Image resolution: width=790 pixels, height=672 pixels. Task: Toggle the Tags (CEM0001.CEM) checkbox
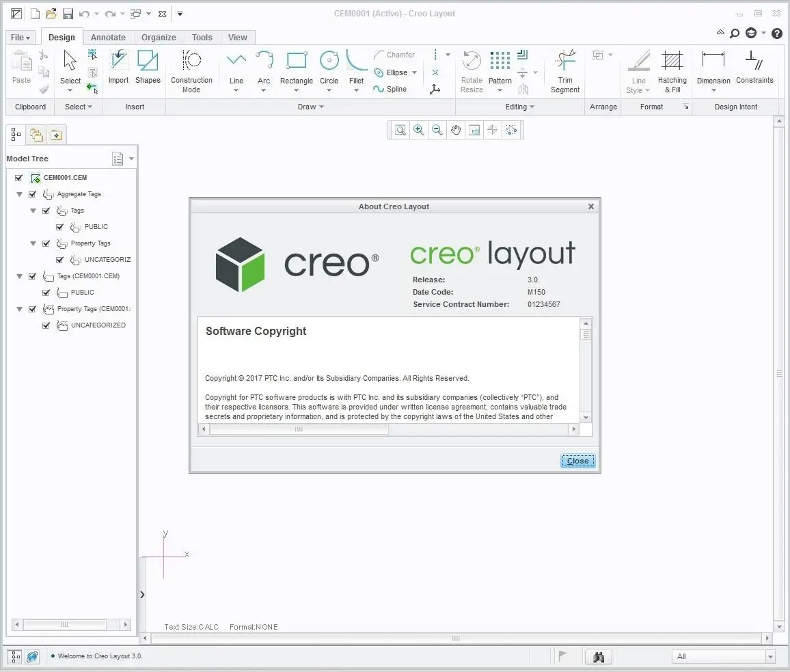pyautogui.click(x=32, y=276)
